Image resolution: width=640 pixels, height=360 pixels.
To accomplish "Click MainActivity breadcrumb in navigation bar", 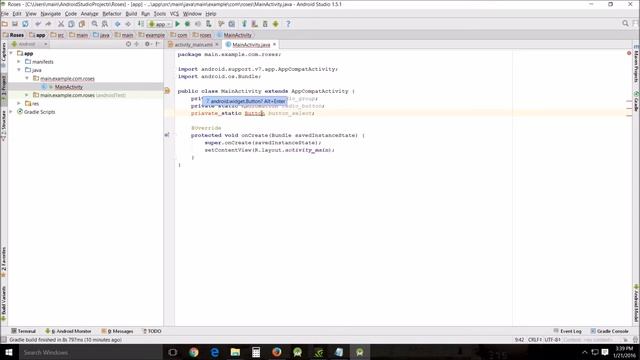I will coord(234,35).
